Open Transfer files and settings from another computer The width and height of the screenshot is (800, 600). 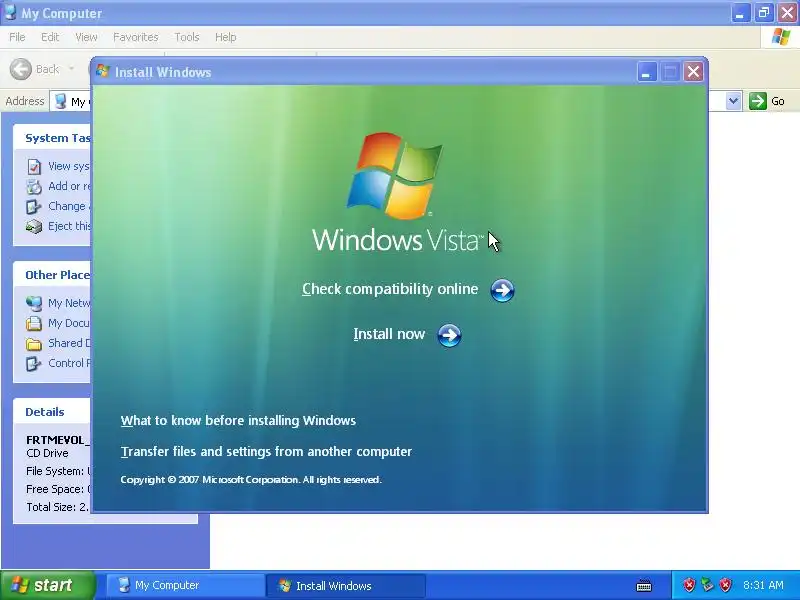[x=266, y=452]
